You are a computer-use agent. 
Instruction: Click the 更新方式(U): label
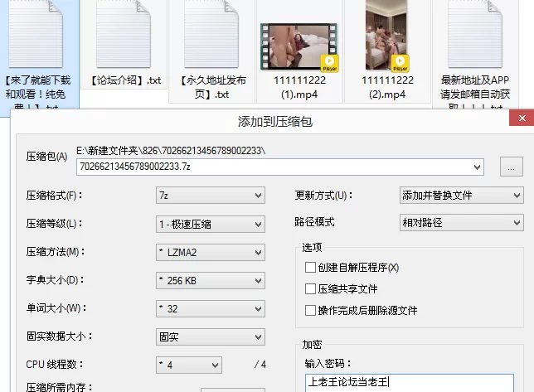coord(323,196)
